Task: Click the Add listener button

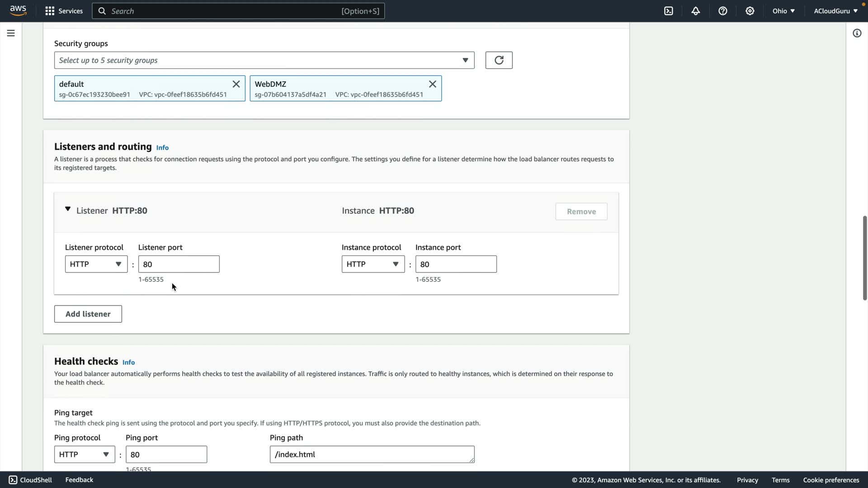Action: [x=88, y=314]
